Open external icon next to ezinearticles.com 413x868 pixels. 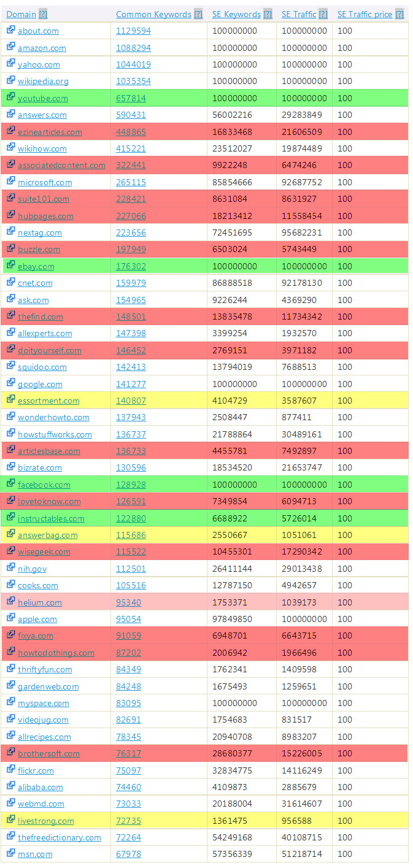[11, 131]
